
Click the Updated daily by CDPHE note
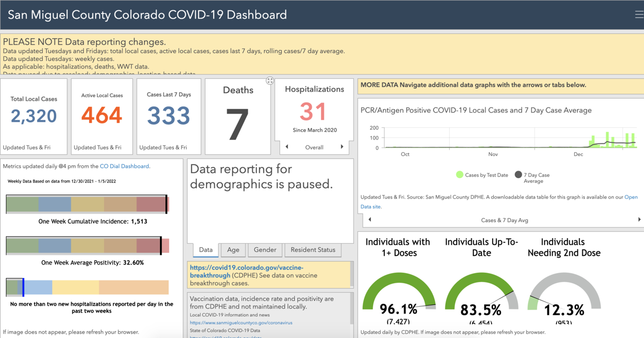(x=453, y=333)
